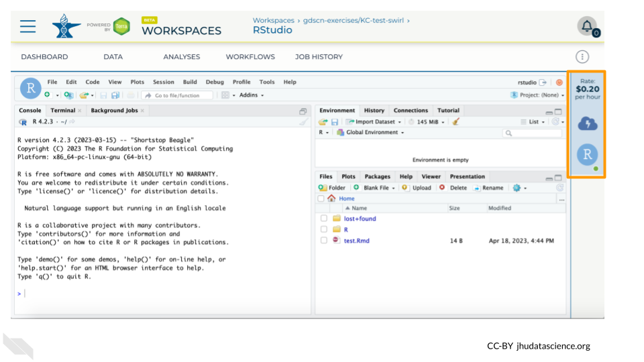Open the Blank File dropdown
The height and width of the screenshot is (362, 644).
pyautogui.click(x=374, y=188)
